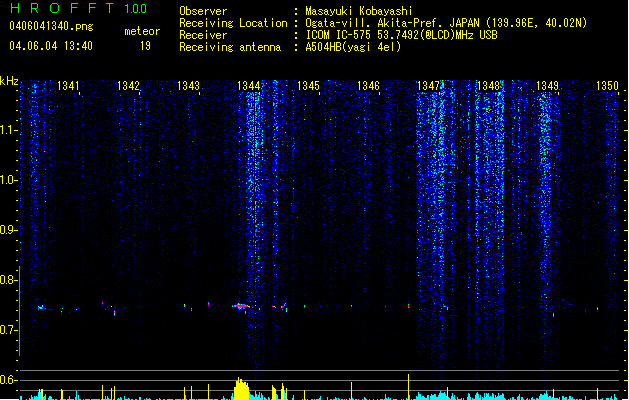Click the meteor label
The width and height of the screenshot is (629, 400).
click(142, 31)
